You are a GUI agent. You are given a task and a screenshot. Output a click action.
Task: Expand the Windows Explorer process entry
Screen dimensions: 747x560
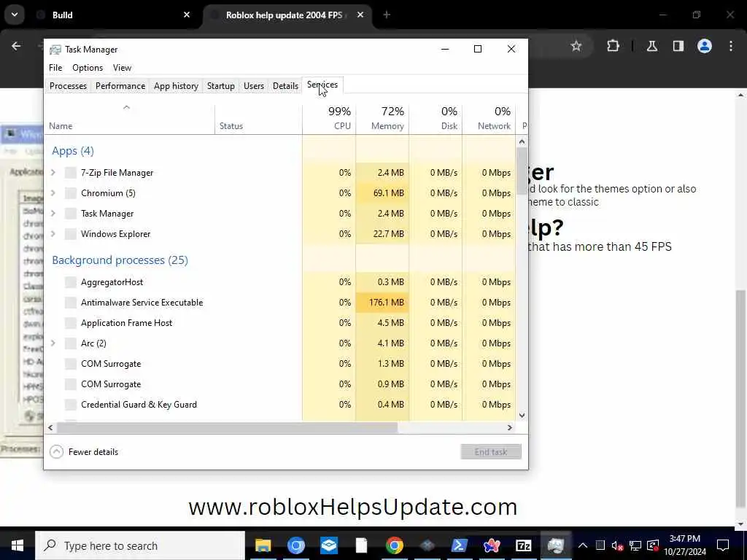point(53,234)
